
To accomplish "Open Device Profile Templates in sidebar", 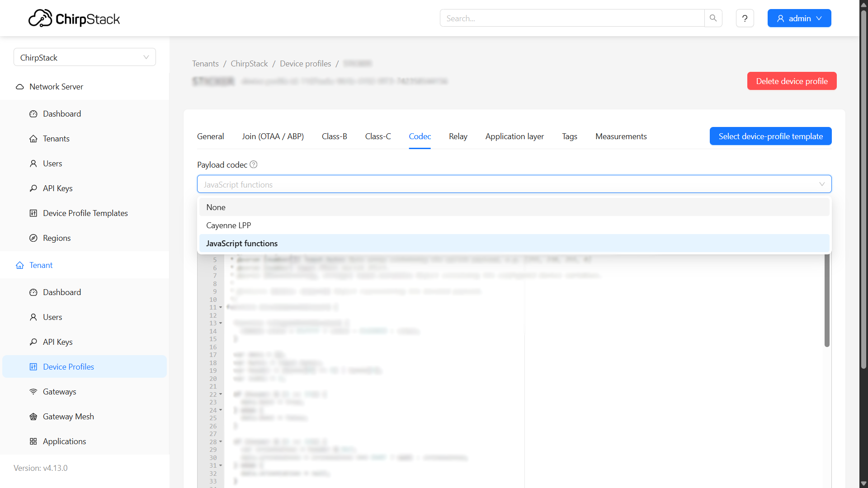I will pos(85,213).
